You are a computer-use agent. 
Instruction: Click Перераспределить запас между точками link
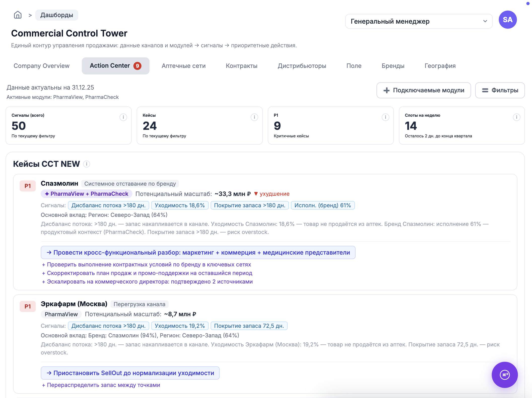[x=101, y=385]
